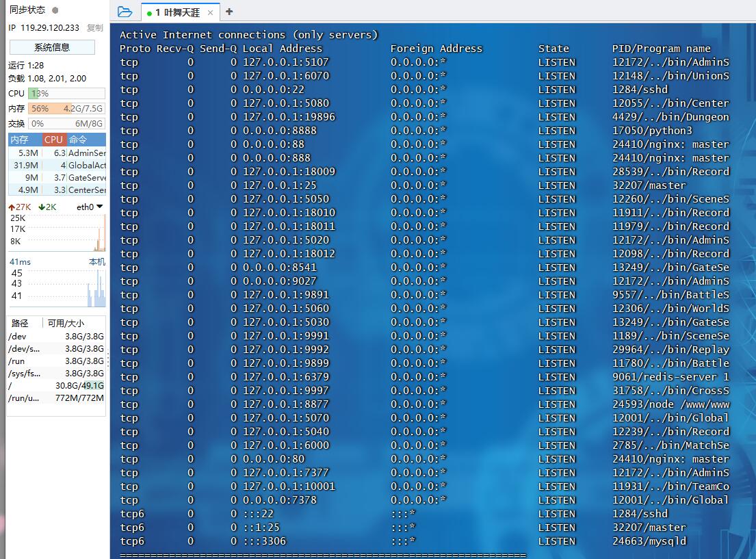The width and height of the screenshot is (756, 559).
Task: Click the 'Foreign Address' column heading
Action: tap(436, 48)
